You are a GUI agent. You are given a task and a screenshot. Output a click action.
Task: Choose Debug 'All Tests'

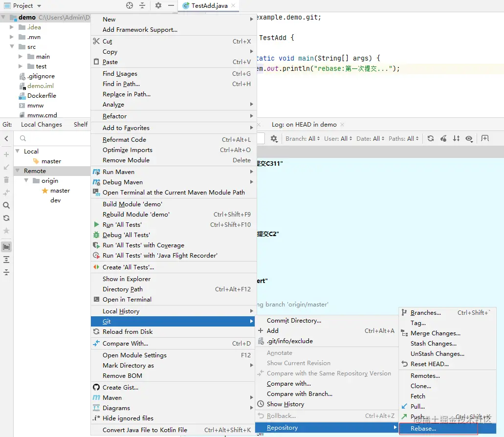173,235
